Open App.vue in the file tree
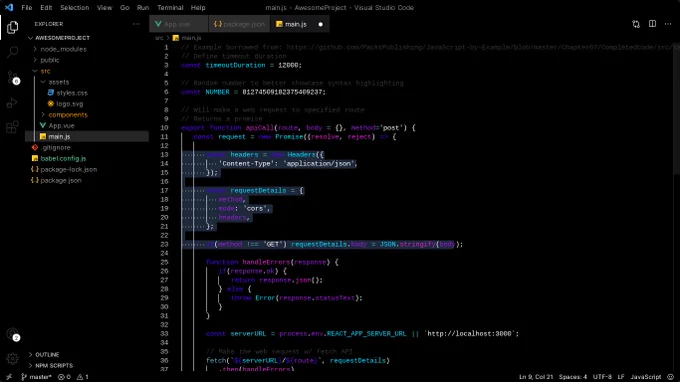 tap(61, 125)
